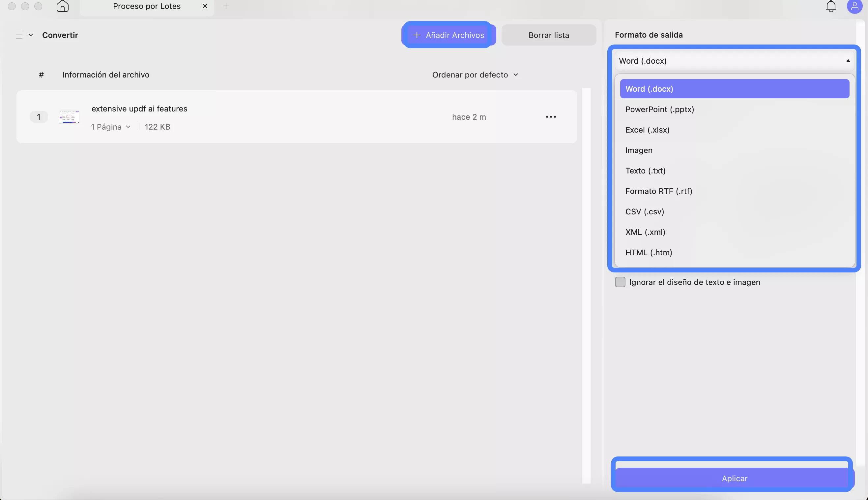
Task: Open the notifications bell
Action: tap(831, 6)
